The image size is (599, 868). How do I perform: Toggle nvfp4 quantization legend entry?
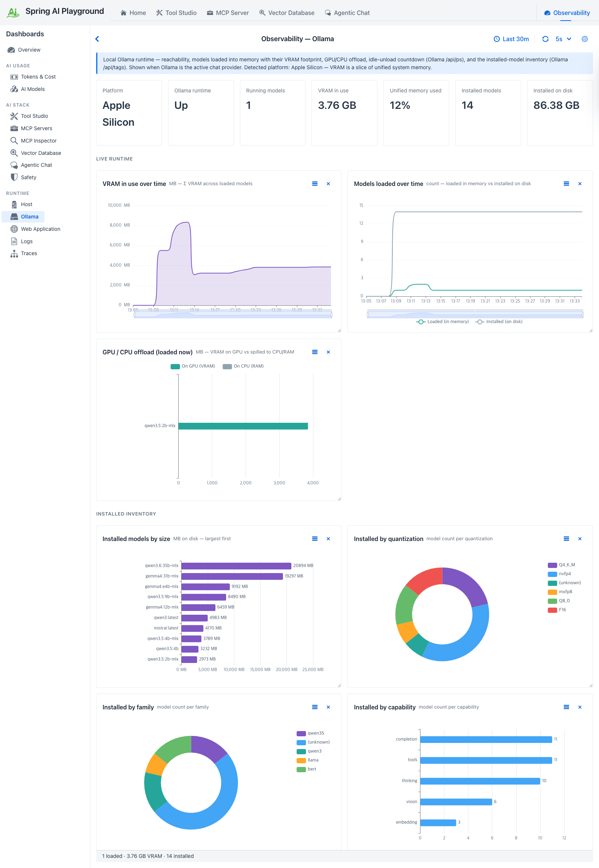(560, 574)
